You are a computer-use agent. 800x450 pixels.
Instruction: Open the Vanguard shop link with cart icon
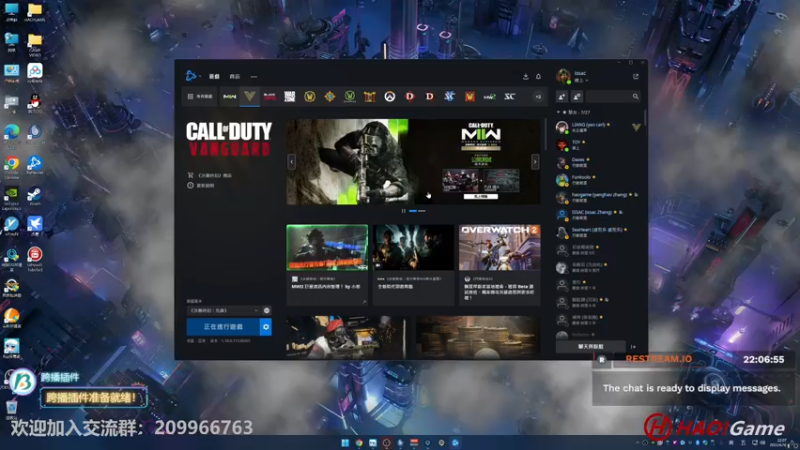(x=210, y=175)
